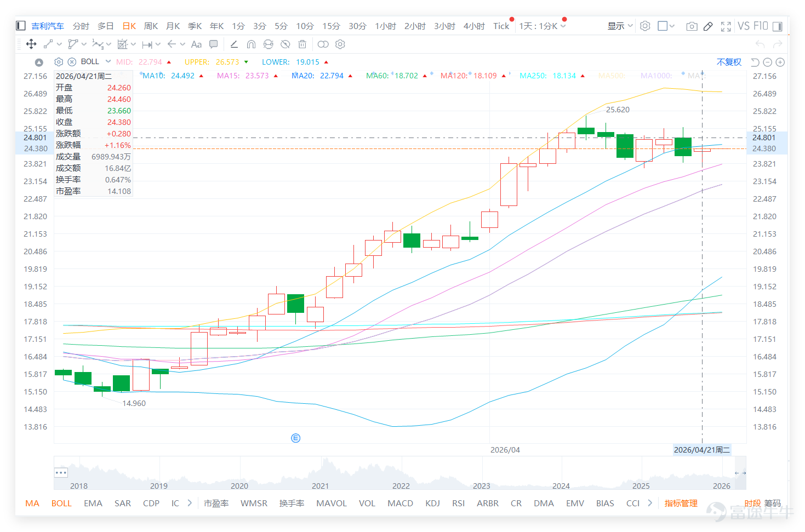Open BOLL indicator settings gear
Viewport: 805px width, 532px height.
(x=59, y=62)
